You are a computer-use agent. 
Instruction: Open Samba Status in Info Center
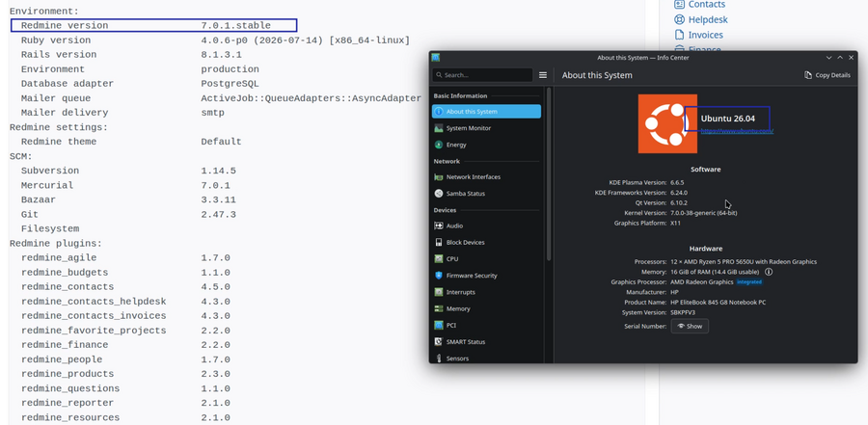tap(487, 194)
